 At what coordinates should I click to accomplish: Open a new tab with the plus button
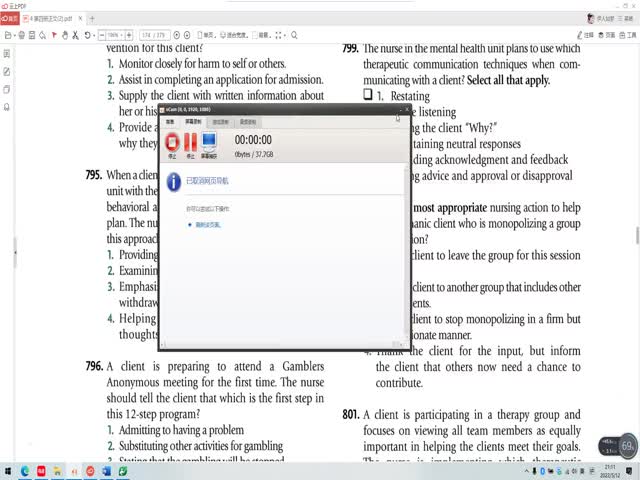[92, 18]
